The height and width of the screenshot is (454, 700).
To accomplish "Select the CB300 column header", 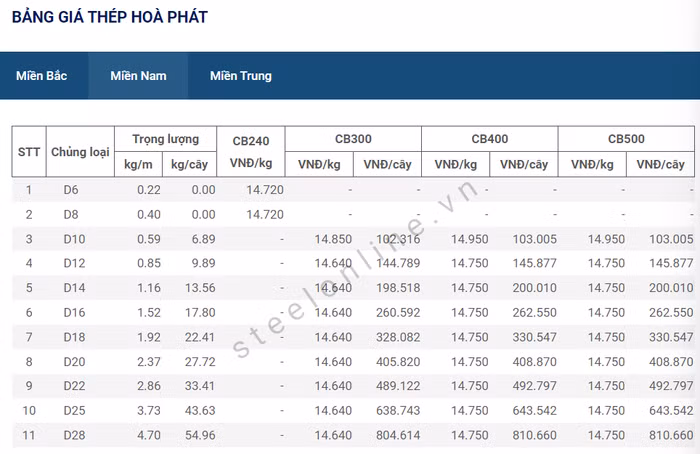I will tap(353, 139).
